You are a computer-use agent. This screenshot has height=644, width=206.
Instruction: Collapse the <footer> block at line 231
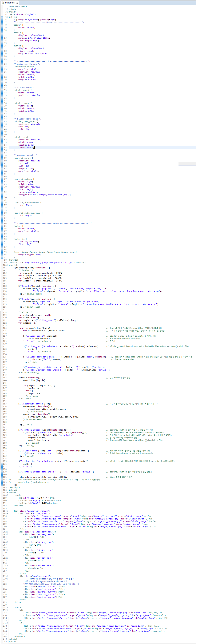[7, 607]
